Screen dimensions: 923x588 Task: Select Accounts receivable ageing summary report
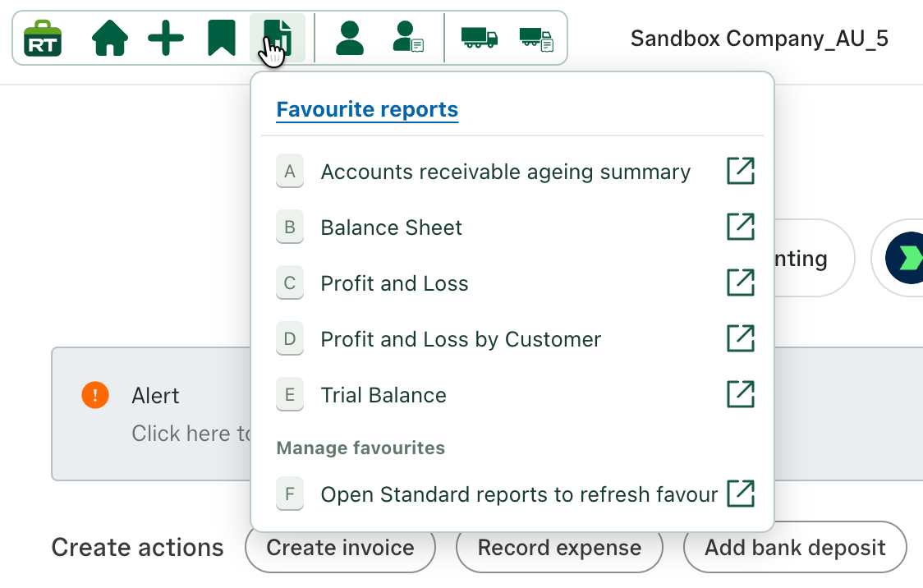click(x=505, y=172)
